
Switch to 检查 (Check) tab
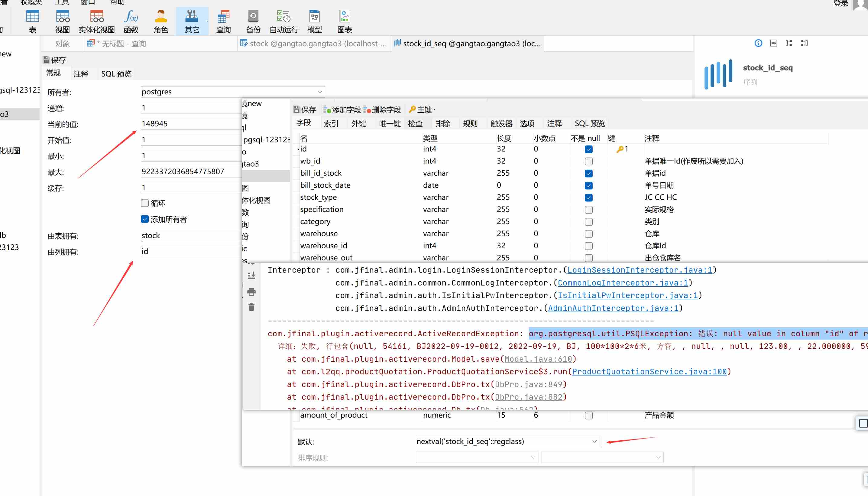coord(415,123)
